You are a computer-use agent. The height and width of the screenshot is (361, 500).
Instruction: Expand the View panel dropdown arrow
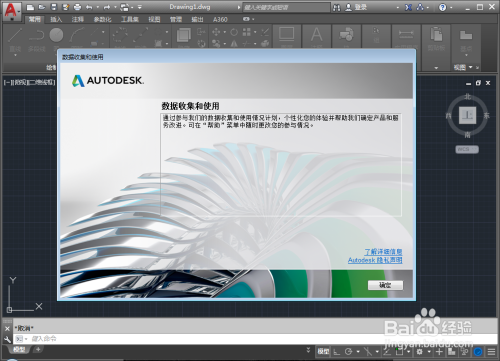click(470, 67)
